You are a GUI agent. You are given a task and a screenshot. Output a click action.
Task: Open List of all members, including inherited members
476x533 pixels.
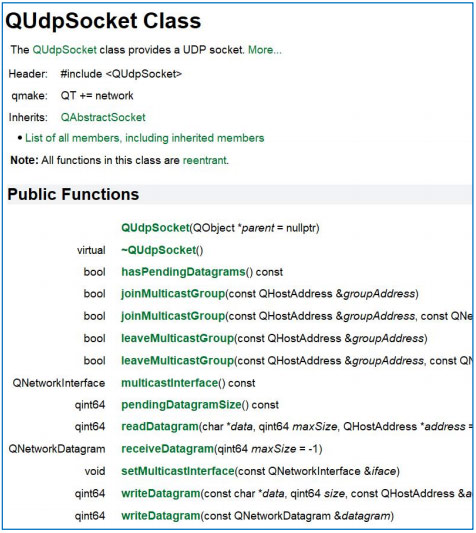pyautogui.click(x=144, y=138)
